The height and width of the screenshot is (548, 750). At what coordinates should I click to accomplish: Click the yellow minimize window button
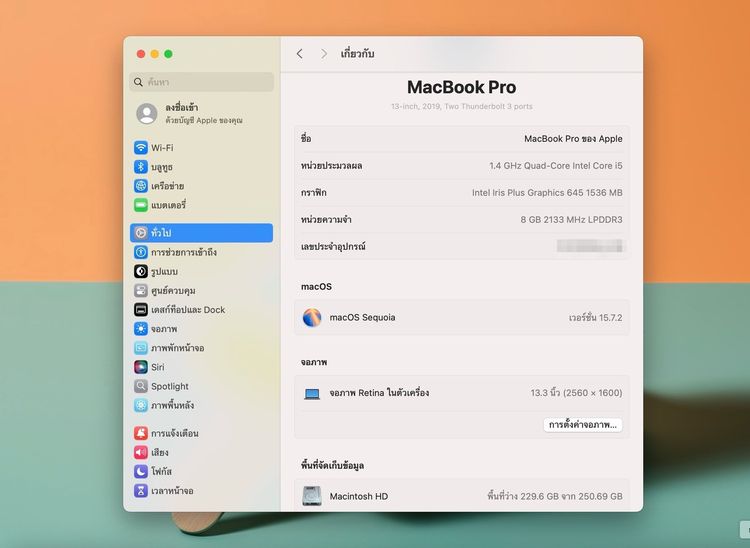coord(154,54)
